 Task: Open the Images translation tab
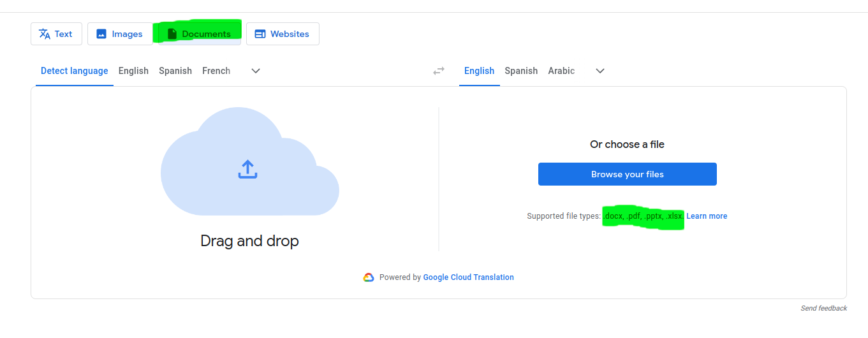point(119,34)
